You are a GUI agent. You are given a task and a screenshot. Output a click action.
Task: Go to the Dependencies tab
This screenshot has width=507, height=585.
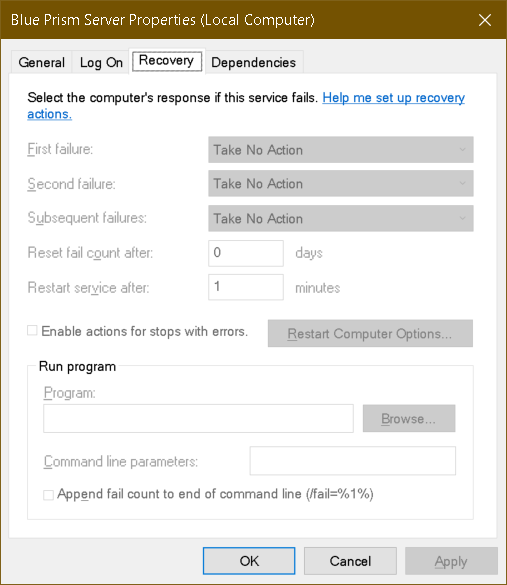click(x=254, y=62)
